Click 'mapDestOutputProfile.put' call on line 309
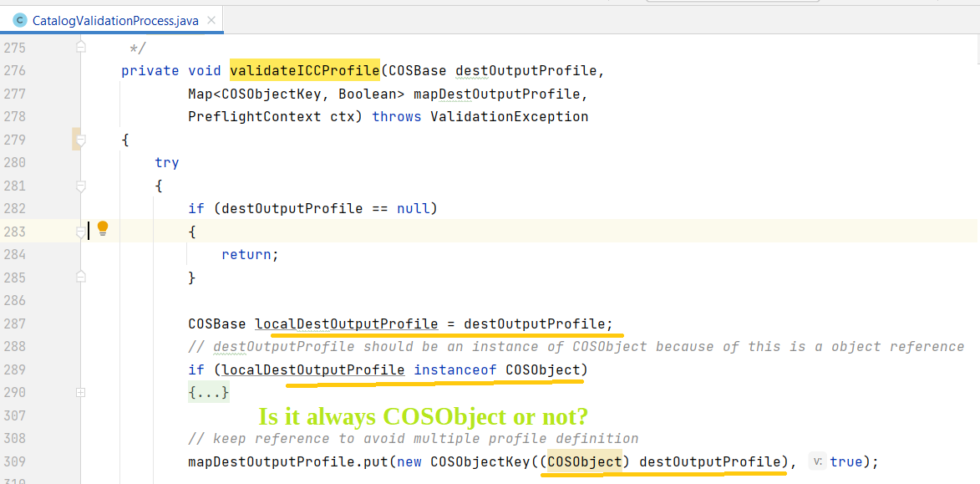Screen dimensions: 980x484 pos(287,462)
